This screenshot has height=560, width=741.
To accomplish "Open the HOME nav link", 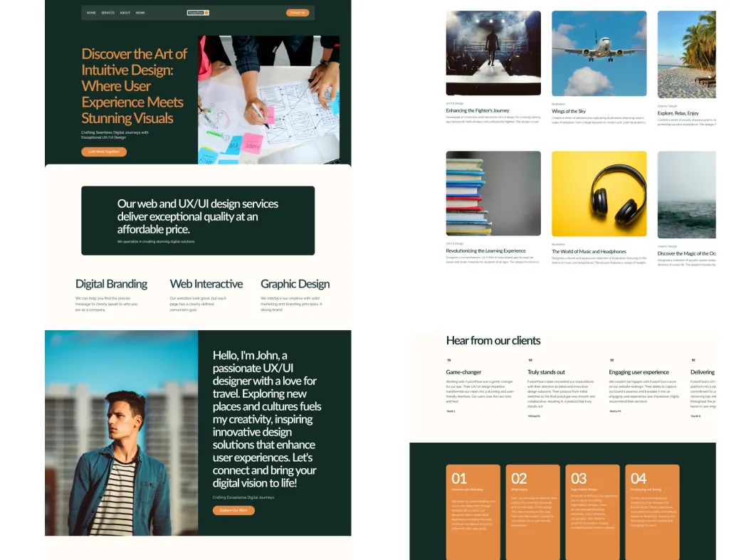I will coord(91,13).
